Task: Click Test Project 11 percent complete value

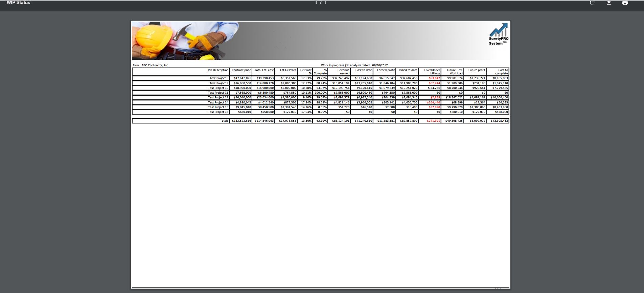Action: point(321,93)
